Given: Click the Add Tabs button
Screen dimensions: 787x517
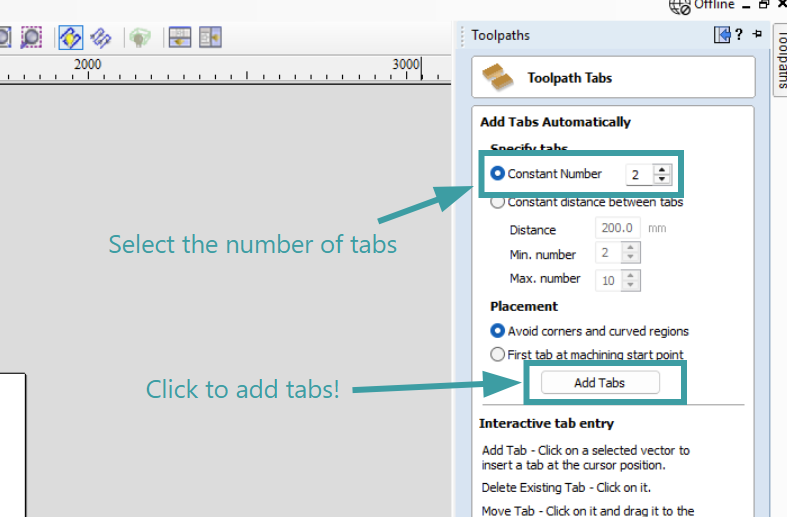Looking at the screenshot, I should coord(600,383).
